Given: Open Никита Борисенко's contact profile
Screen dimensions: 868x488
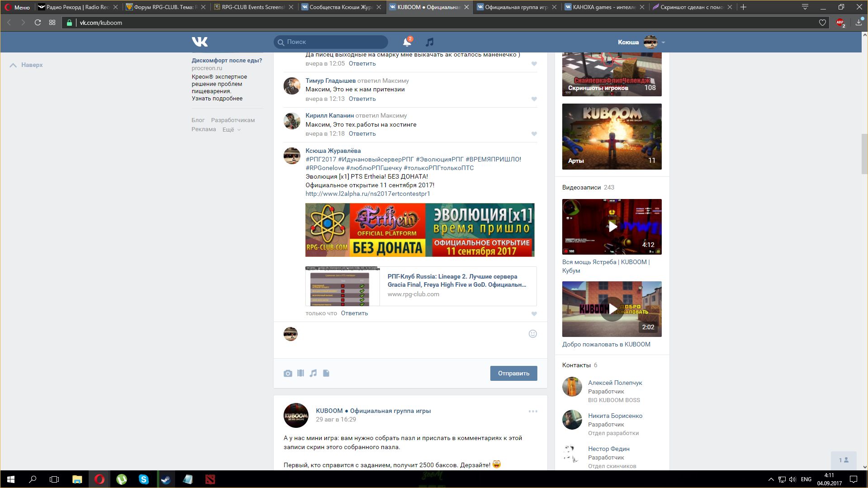Looking at the screenshot, I should tap(615, 416).
